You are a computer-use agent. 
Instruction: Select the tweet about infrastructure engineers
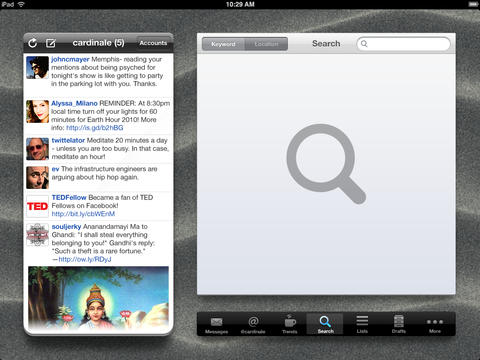tap(105, 173)
